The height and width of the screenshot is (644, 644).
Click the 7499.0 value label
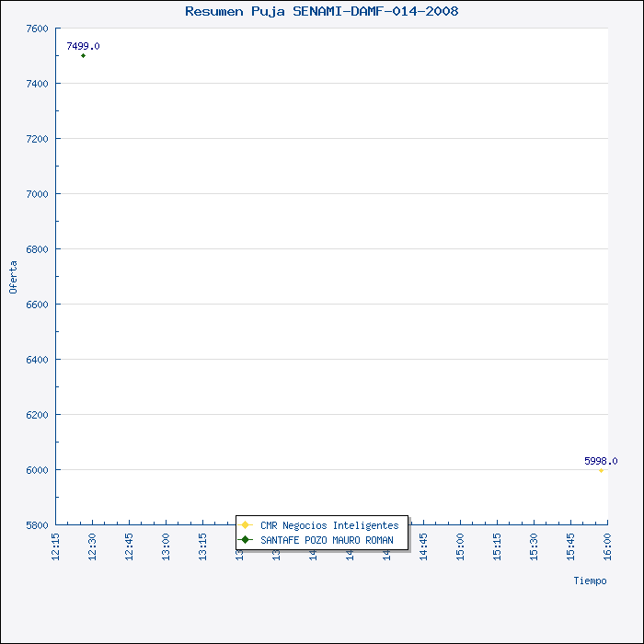click(x=83, y=46)
